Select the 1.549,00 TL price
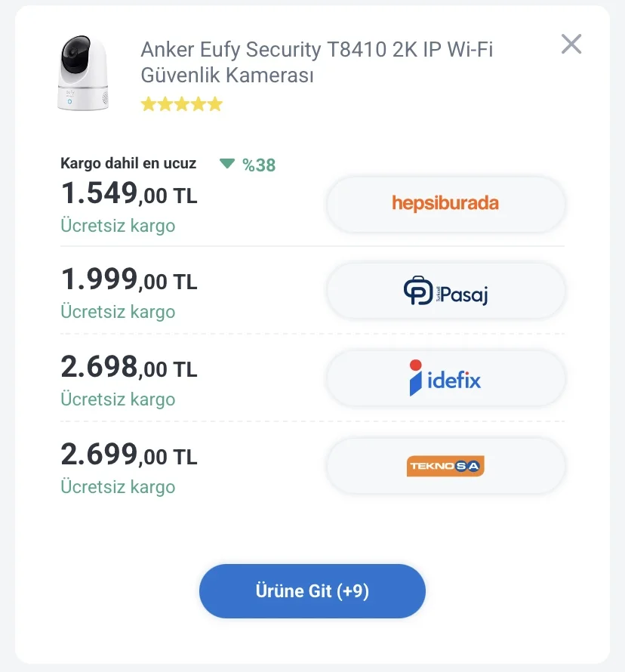The height and width of the screenshot is (672, 625). tap(128, 195)
